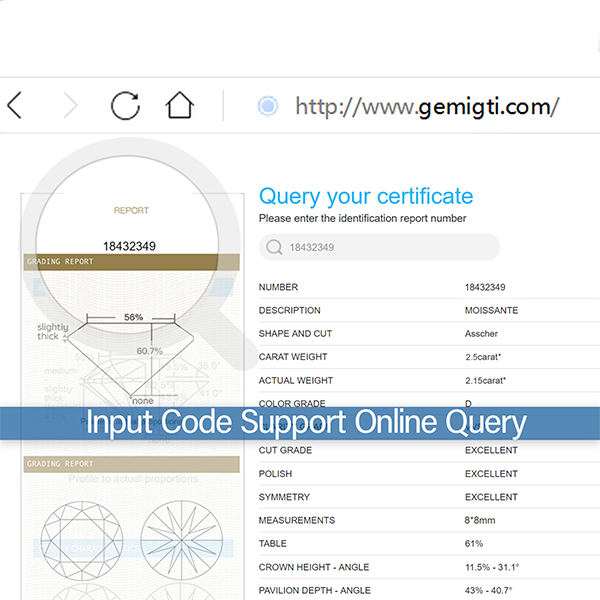Reload the page with the refresh icon
The image size is (600, 600).
tap(125, 106)
